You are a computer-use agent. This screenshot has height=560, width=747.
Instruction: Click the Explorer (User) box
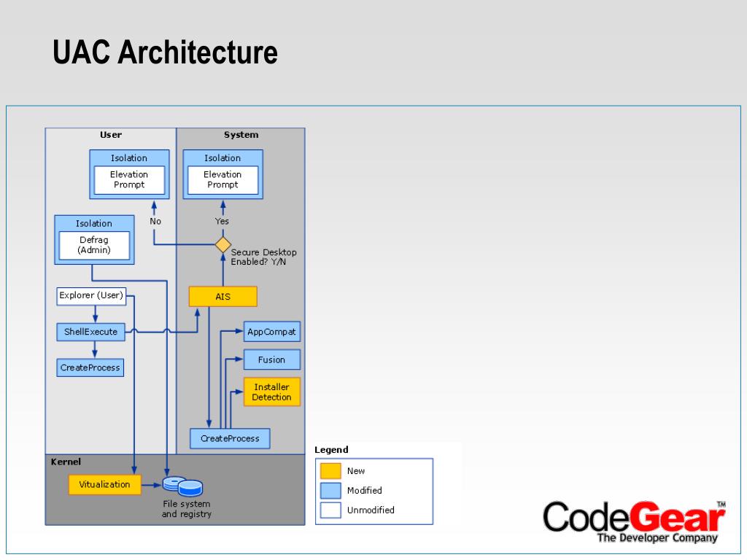coord(91,296)
